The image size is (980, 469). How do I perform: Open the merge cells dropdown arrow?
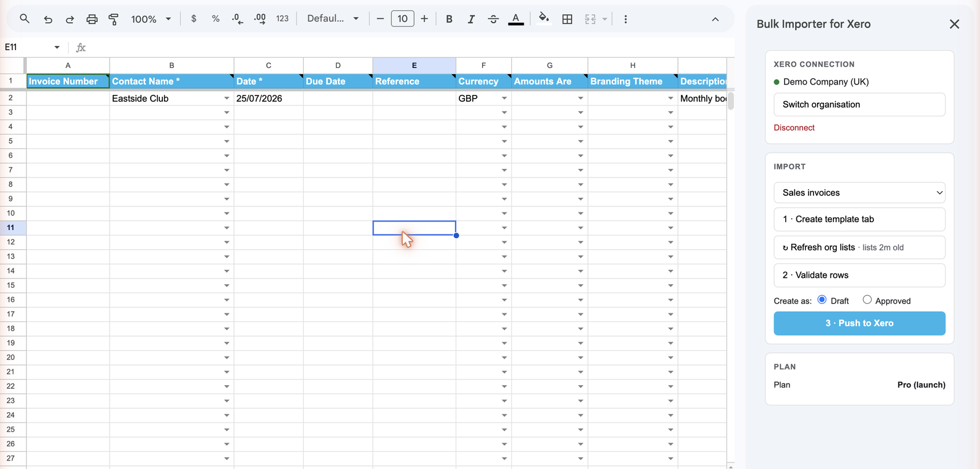point(605,19)
